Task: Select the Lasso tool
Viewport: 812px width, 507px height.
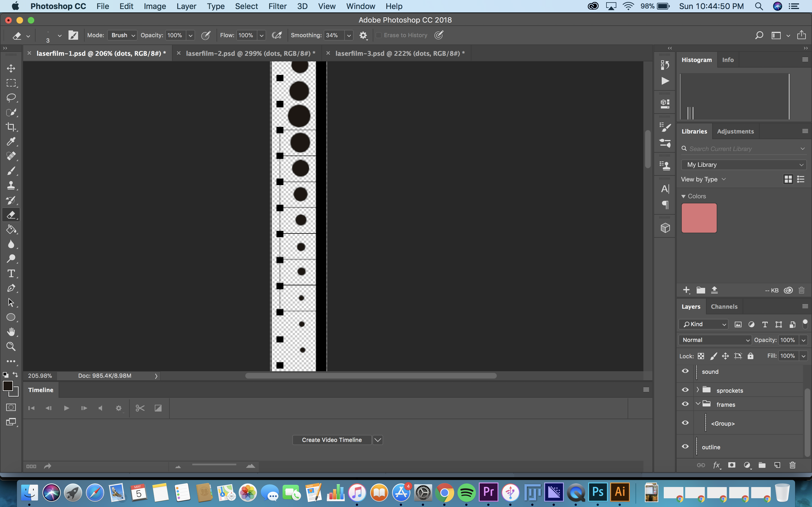Action: [x=11, y=97]
